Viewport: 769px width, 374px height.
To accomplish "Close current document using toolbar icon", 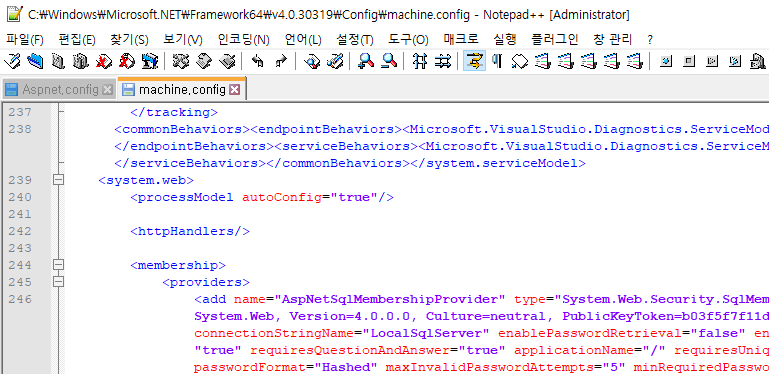I will click(103, 61).
